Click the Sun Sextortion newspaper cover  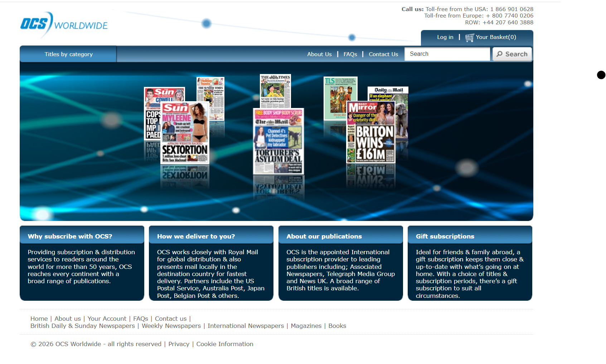coord(185,133)
